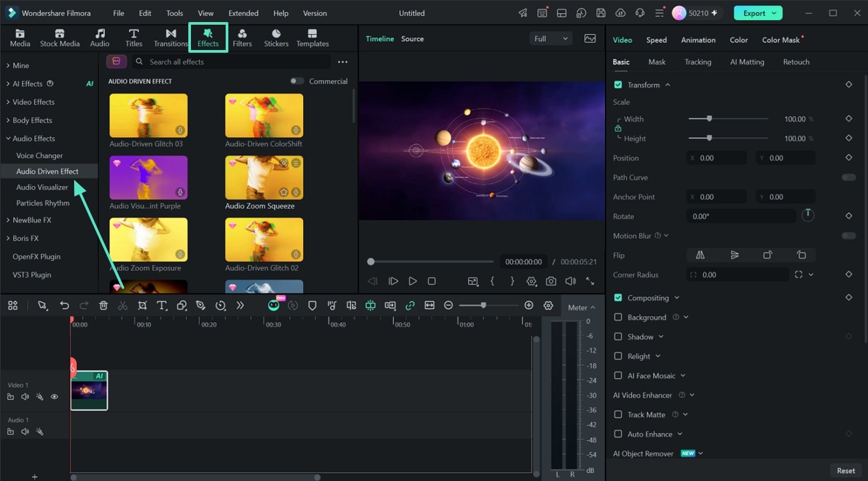Reset rotation using the Rotate dial icon
The height and width of the screenshot is (481, 868).
click(x=808, y=216)
